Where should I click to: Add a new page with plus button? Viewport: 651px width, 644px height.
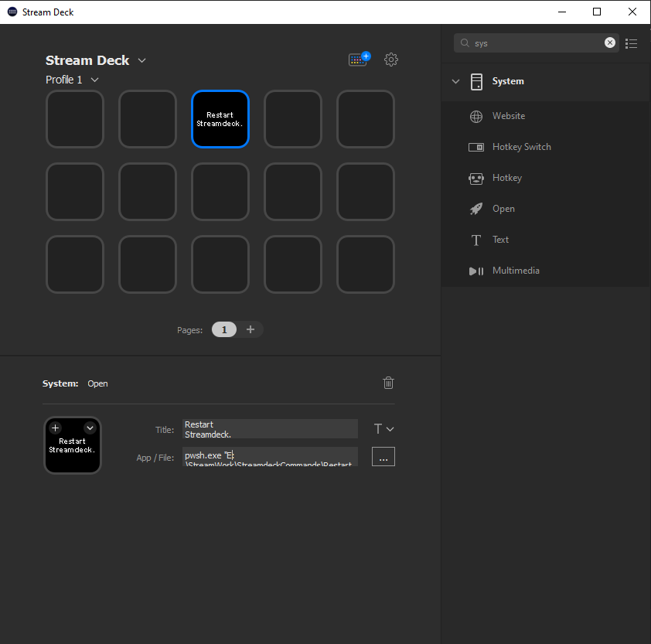(x=250, y=329)
